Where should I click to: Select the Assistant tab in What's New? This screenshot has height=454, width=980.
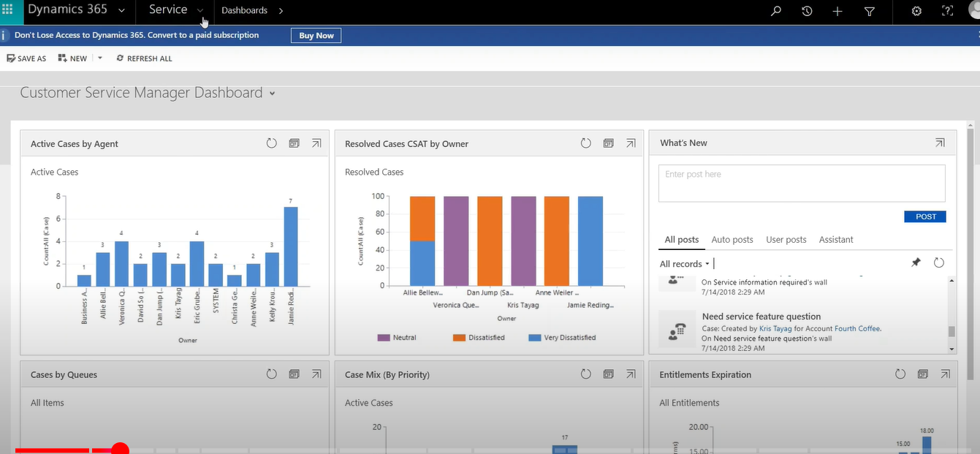[835, 239]
